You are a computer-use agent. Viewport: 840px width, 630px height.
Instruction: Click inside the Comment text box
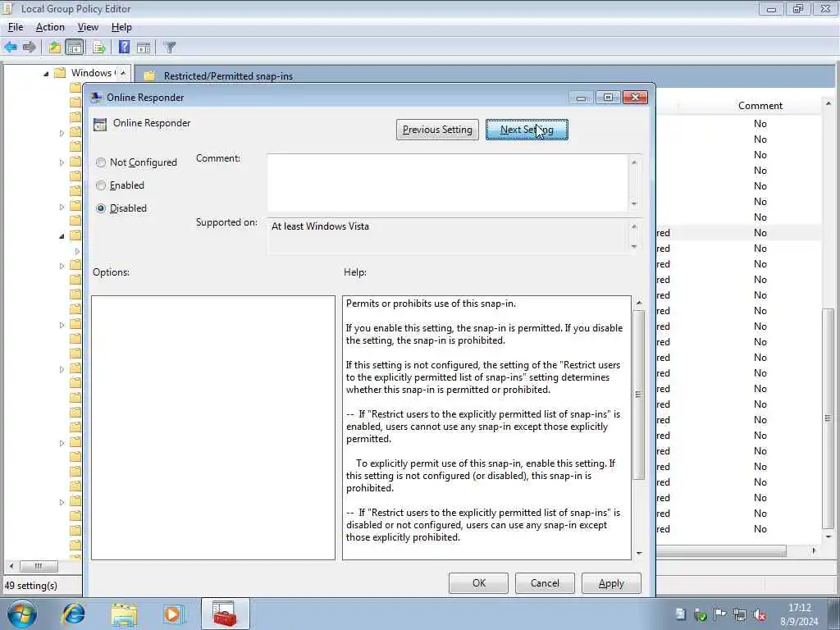pos(447,183)
